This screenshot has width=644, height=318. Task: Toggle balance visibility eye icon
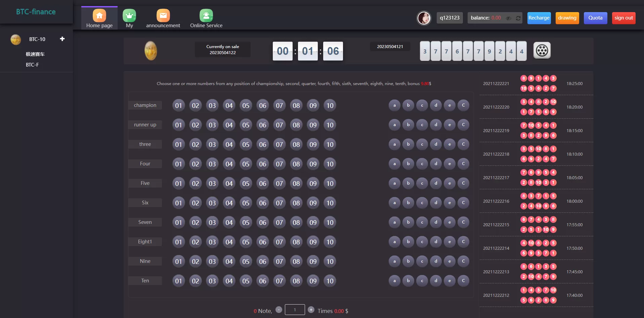tap(509, 18)
